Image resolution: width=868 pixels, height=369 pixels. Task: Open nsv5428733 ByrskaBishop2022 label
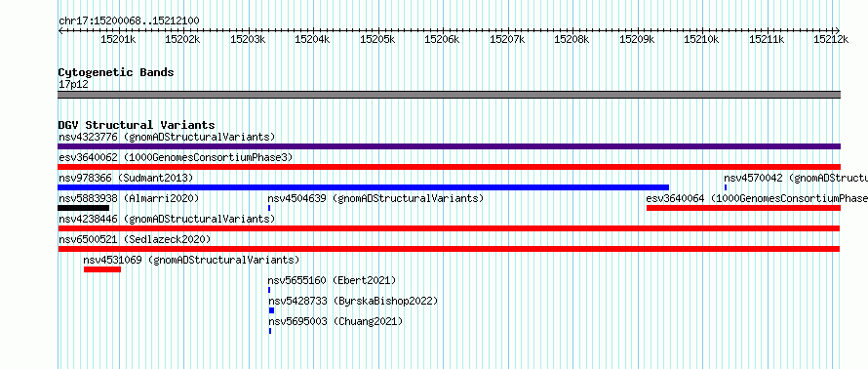tap(353, 301)
